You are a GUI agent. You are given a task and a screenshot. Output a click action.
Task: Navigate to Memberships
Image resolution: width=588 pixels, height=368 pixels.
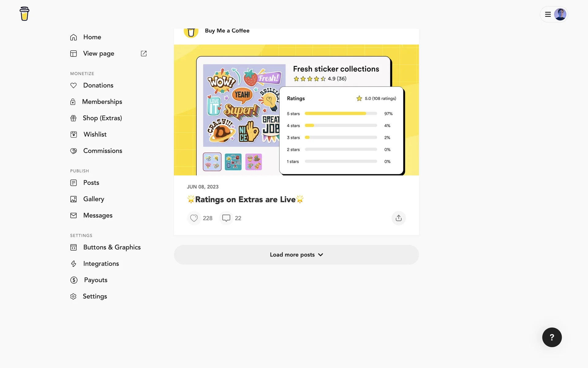coord(102,102)
